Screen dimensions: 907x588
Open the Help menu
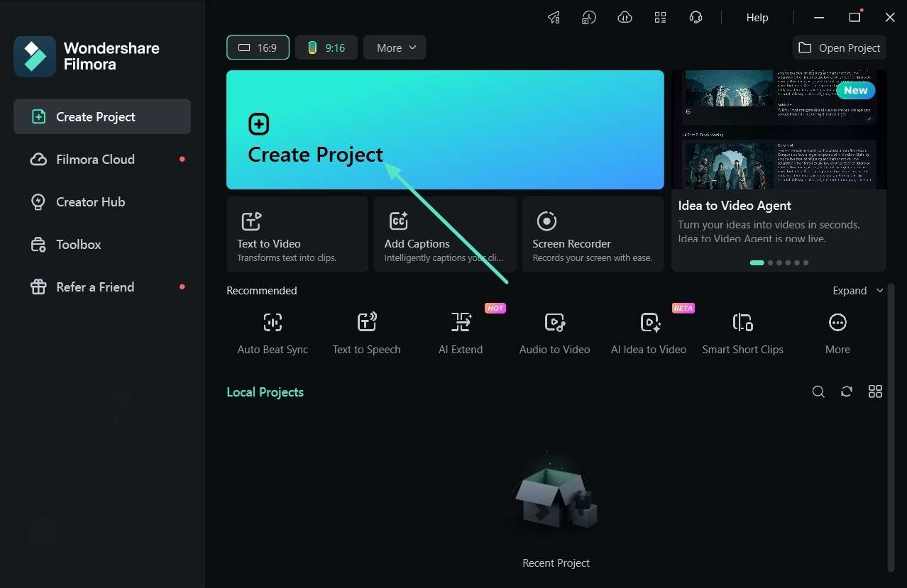[x=757, y=17]
